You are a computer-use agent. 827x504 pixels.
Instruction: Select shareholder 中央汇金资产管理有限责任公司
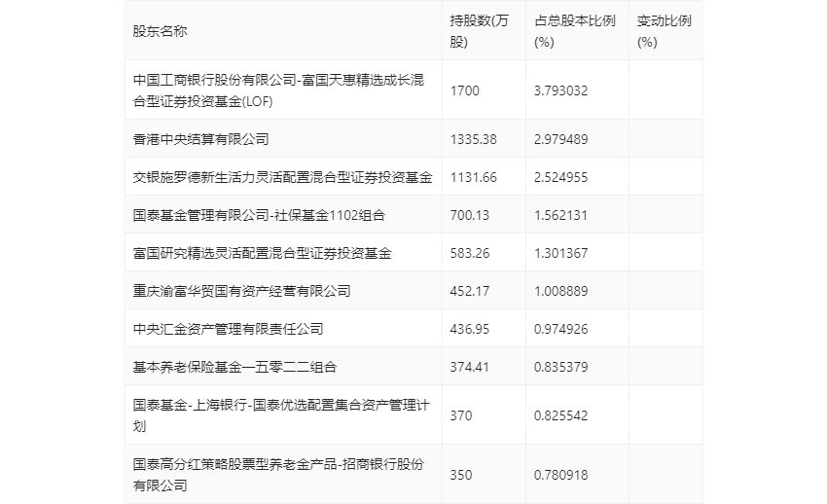pyautogui.click(x=228, y=329)
